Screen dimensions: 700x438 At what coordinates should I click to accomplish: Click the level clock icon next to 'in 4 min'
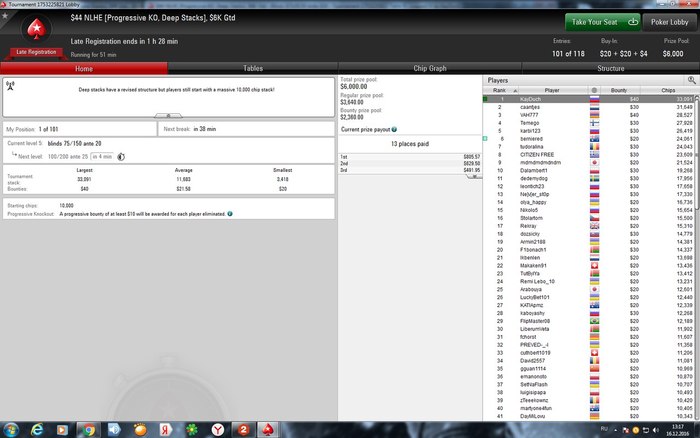pyautogui.click(x=121, y=157)
